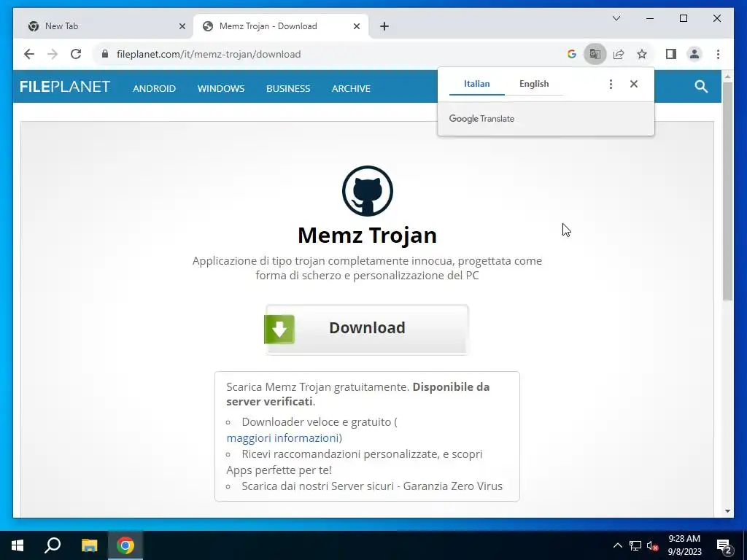Close the New Tab tab
Image resolution: width=747 pixels, height=560 pixels.
182,26
